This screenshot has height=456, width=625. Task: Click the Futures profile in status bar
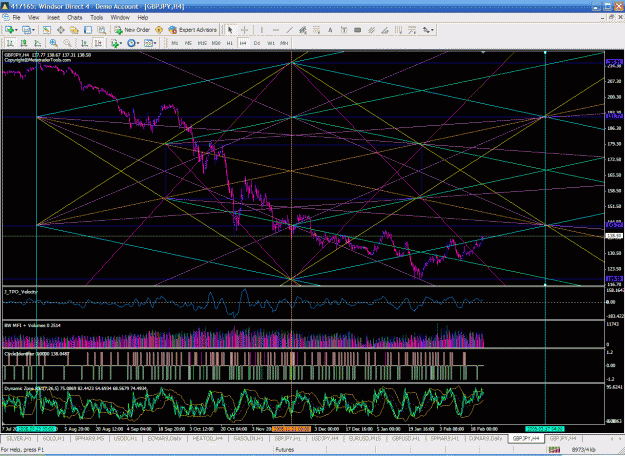285,450
